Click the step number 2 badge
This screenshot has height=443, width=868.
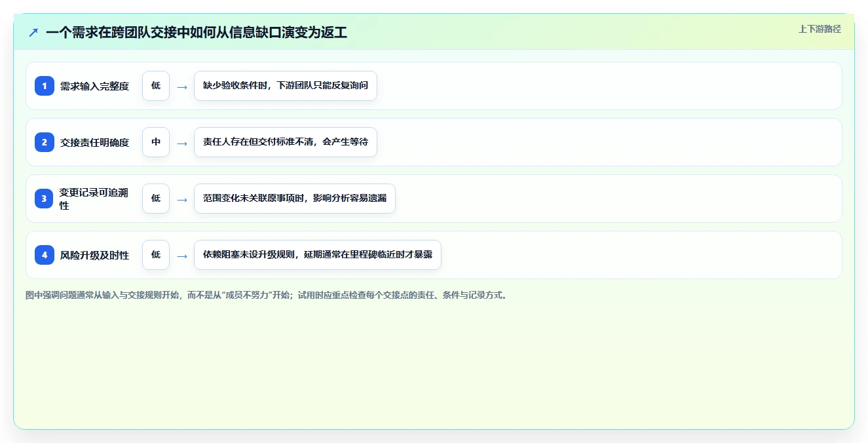point(45,142)
